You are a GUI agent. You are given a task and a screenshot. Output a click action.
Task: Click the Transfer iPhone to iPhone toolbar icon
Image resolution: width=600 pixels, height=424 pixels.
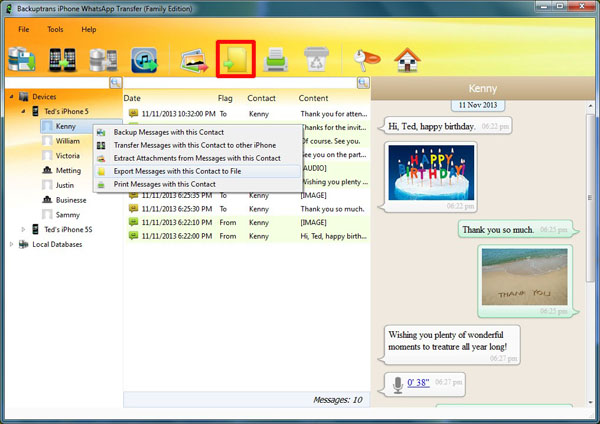click(62, 60)
